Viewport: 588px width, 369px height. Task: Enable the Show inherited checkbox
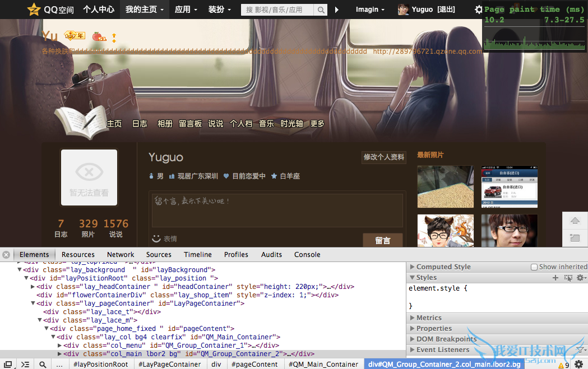(534, 267)
